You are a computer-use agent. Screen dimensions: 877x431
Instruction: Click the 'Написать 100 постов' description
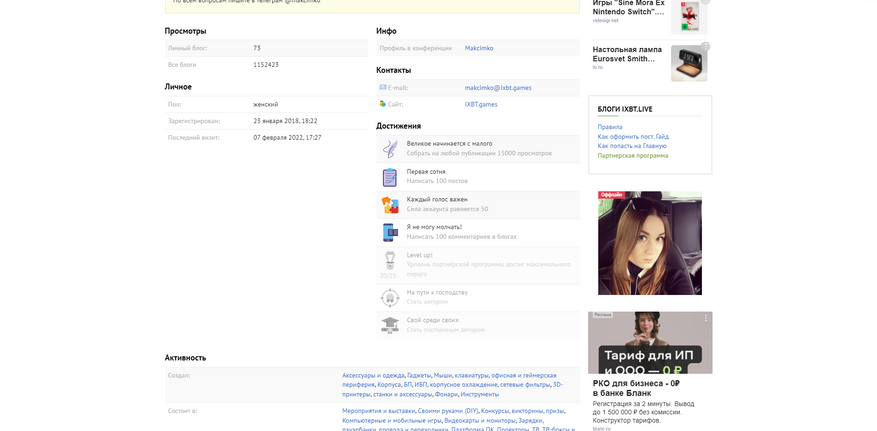point(437,181)
